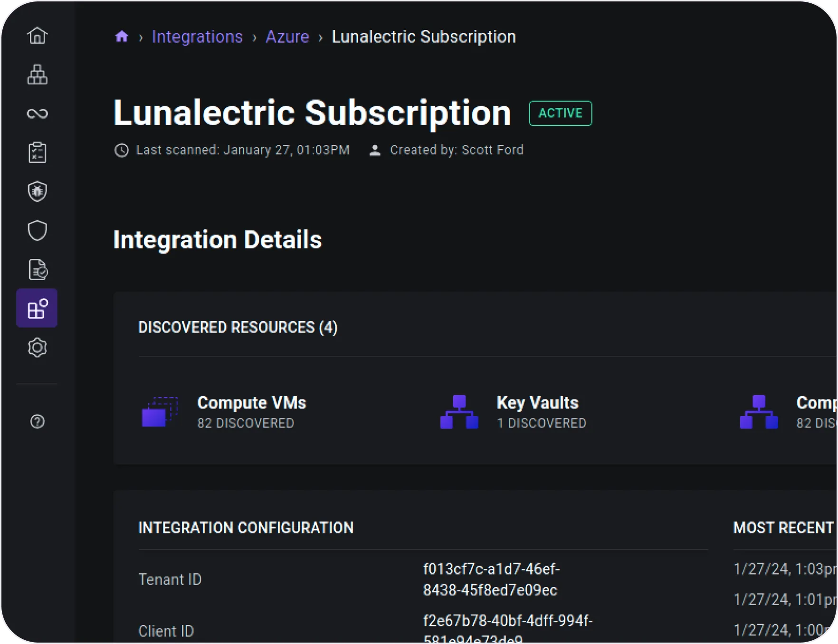The width and height of the screenshot is (838, 644).
Task: Click the ACTIVE status badge
Action: [x=560, y=113]
